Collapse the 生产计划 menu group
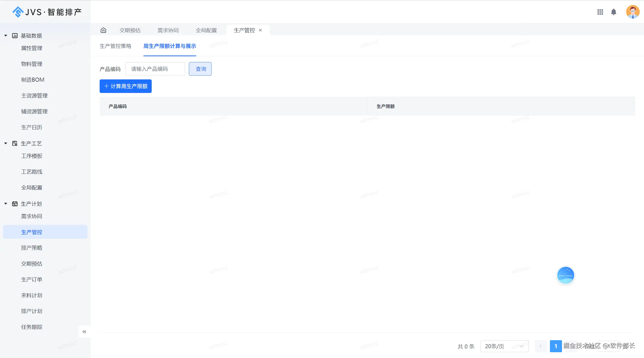This screenshot has height=358, width=644. click(6, 204)
